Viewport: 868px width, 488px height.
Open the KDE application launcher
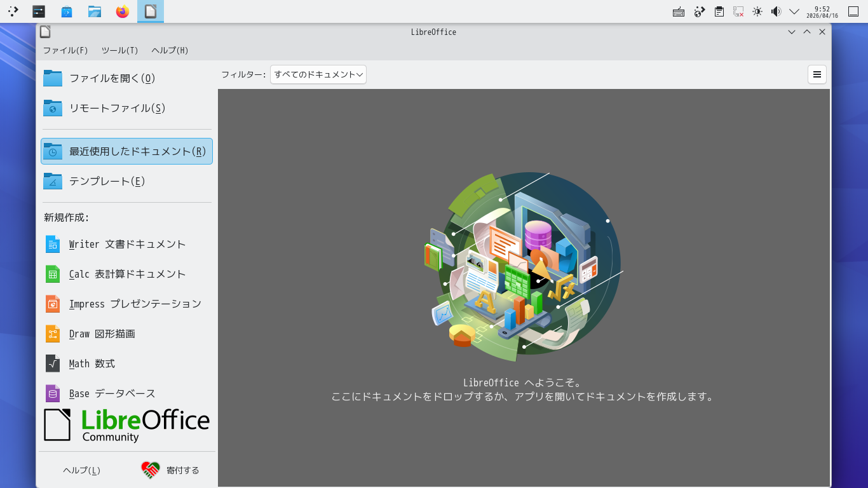13,11
